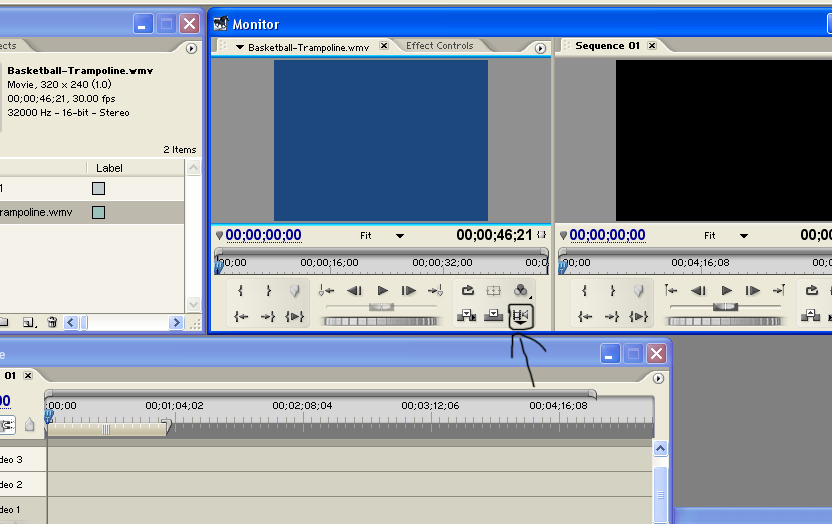The width and height of the screenshot is (832, 524).
Task: Toggle the label swatch for Basketball-Trampoline.wmv
Action: [x=98, y=212]
